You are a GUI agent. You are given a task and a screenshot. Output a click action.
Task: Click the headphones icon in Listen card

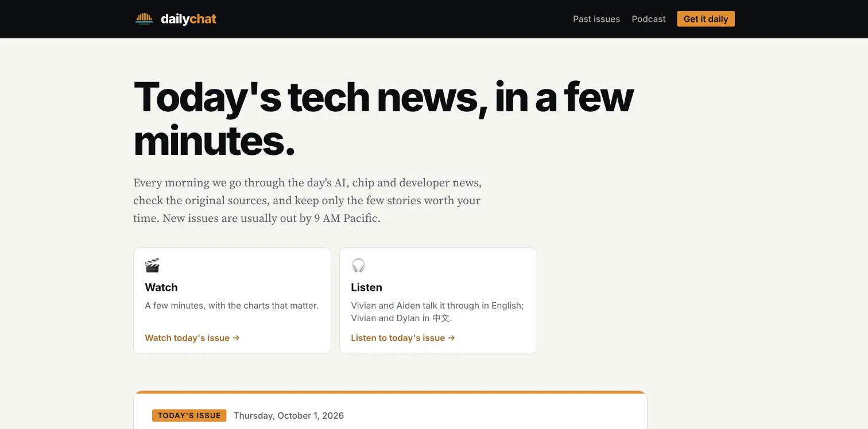click(358, 266)
